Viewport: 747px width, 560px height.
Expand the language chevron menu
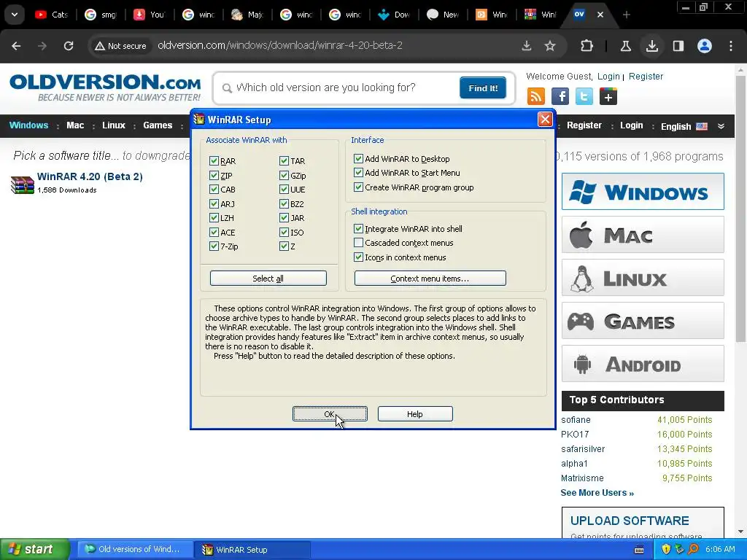pyautogui.click(x=721, y=126)
